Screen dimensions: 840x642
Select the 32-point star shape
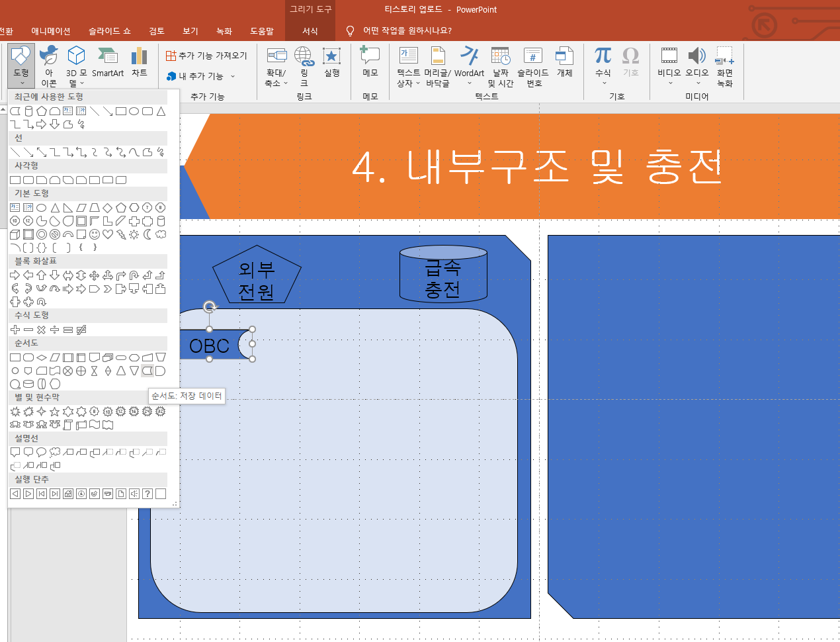tap(161, 412)
